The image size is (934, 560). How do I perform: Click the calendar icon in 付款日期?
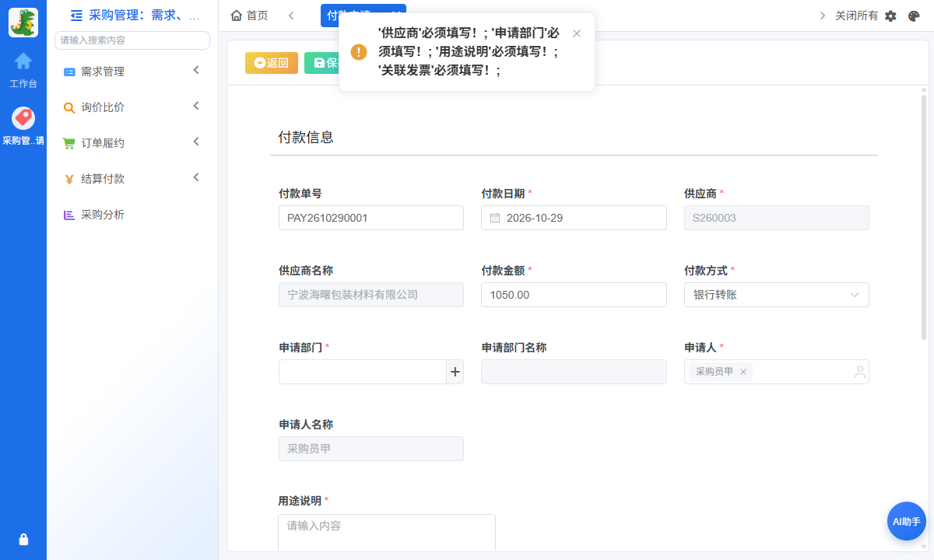(495, 218)
